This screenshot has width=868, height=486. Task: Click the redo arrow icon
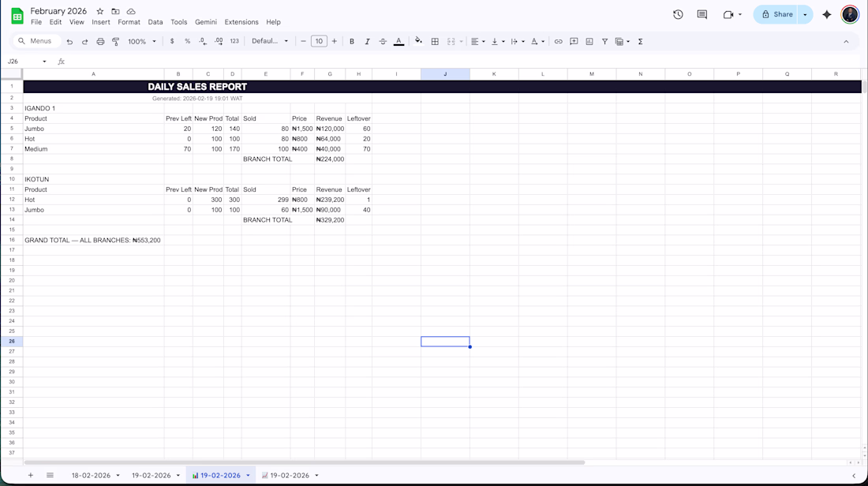[x=84, y=42]
